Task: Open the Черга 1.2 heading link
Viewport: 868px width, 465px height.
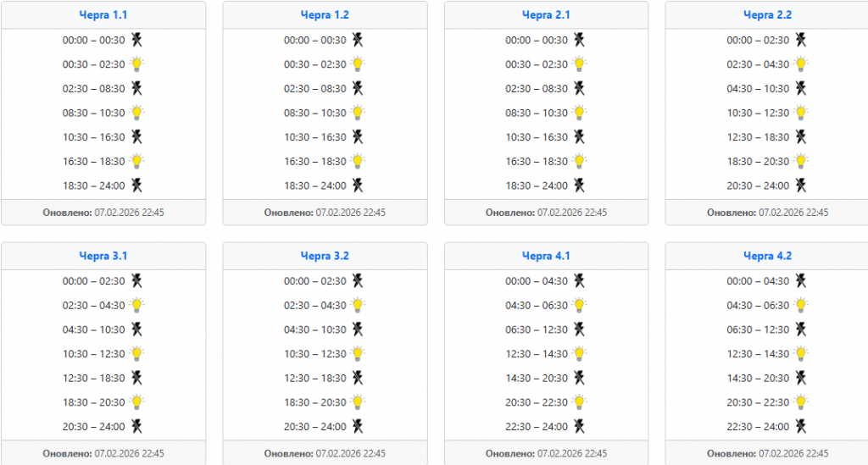Action: (x=325, y=15)
